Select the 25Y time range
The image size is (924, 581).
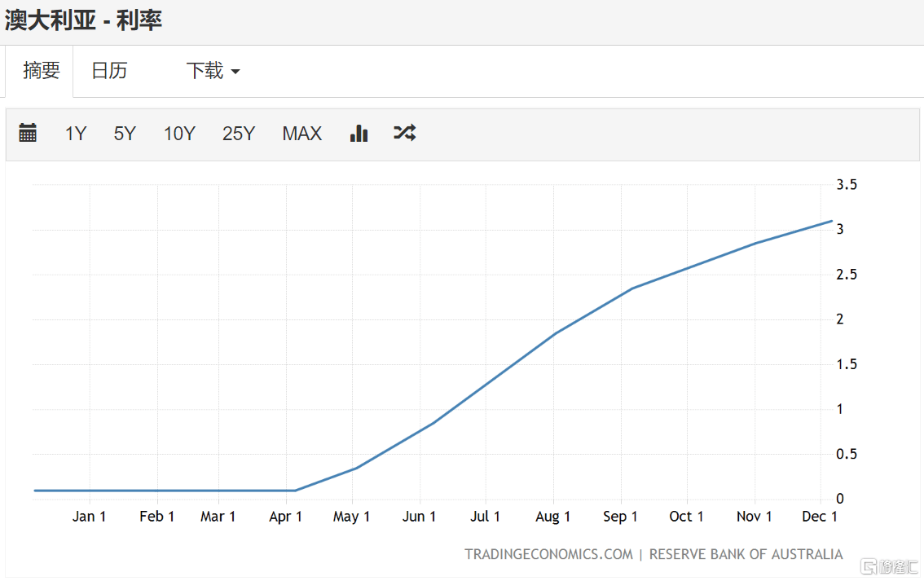[x=239, y=134]
